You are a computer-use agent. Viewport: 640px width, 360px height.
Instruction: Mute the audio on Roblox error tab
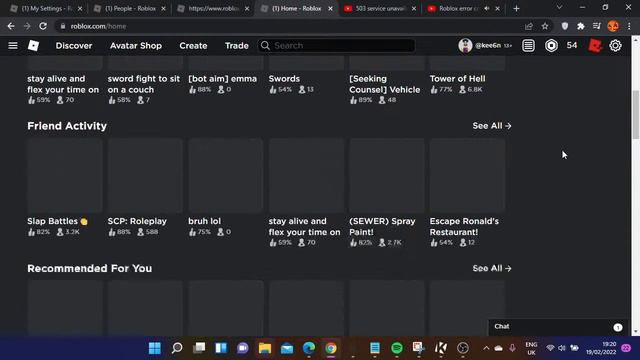[x=487, y=8]
